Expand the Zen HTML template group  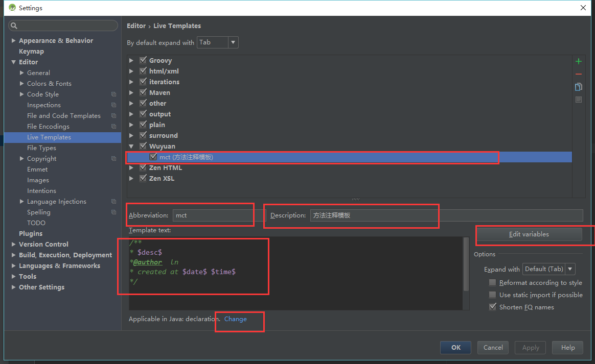(131, 167)
